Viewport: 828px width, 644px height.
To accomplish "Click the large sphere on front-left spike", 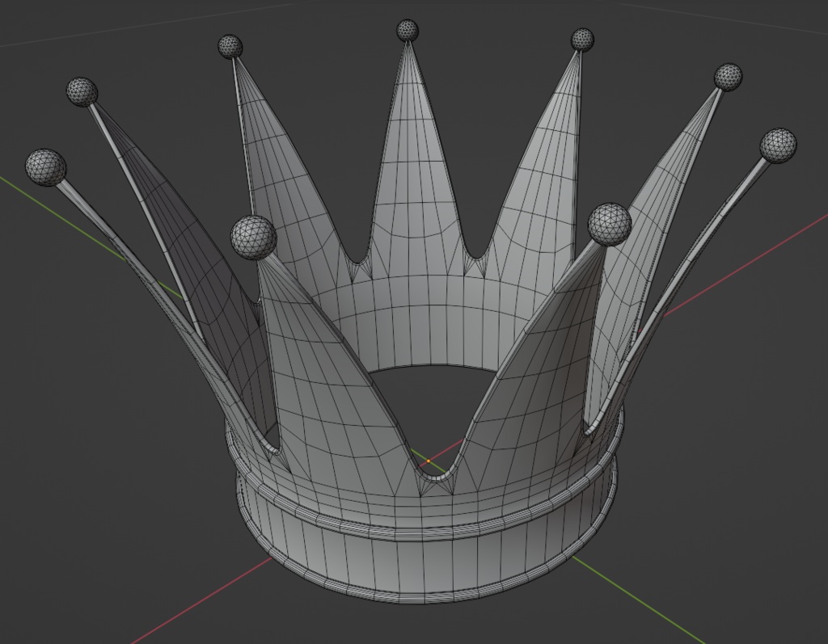I will (x=254, y=237).
